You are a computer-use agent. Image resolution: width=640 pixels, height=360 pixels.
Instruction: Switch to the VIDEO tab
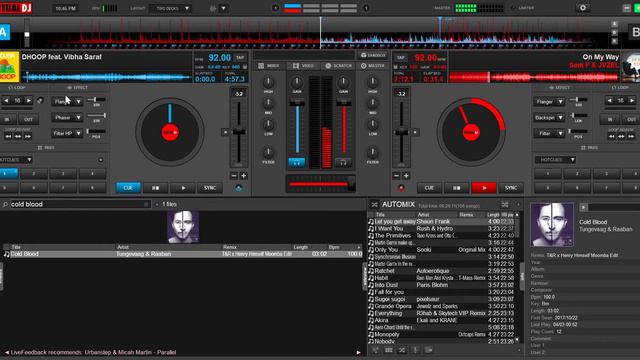pos(303,66)
